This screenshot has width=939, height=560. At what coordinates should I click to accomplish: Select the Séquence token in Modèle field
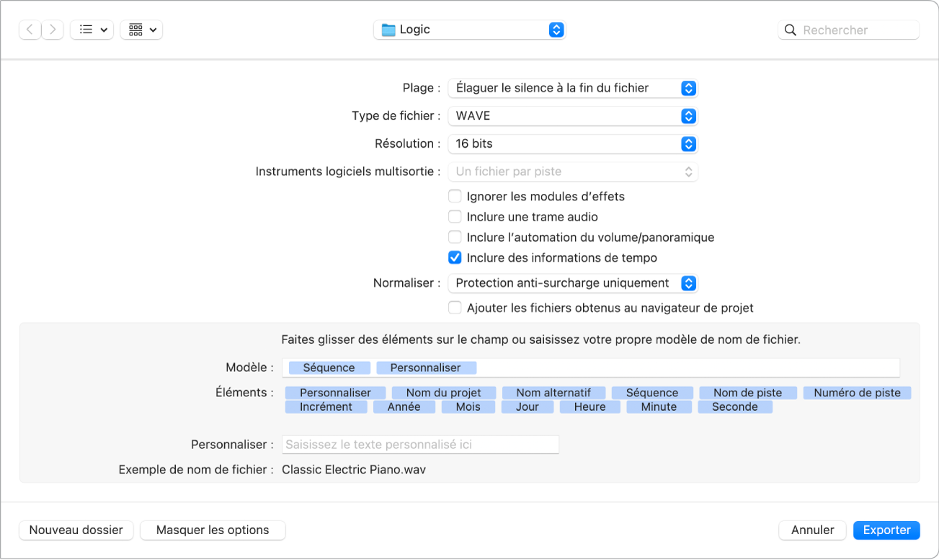[x=329, y=368]
